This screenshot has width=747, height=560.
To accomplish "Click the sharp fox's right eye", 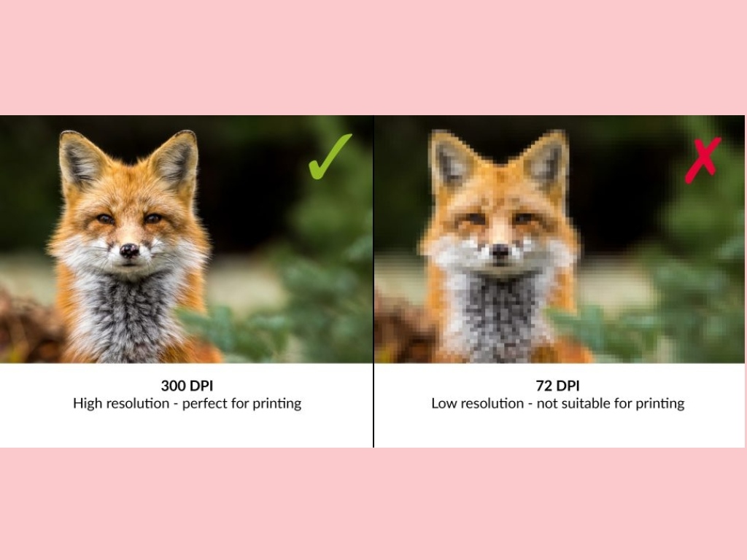I will [x=153, y=219].
